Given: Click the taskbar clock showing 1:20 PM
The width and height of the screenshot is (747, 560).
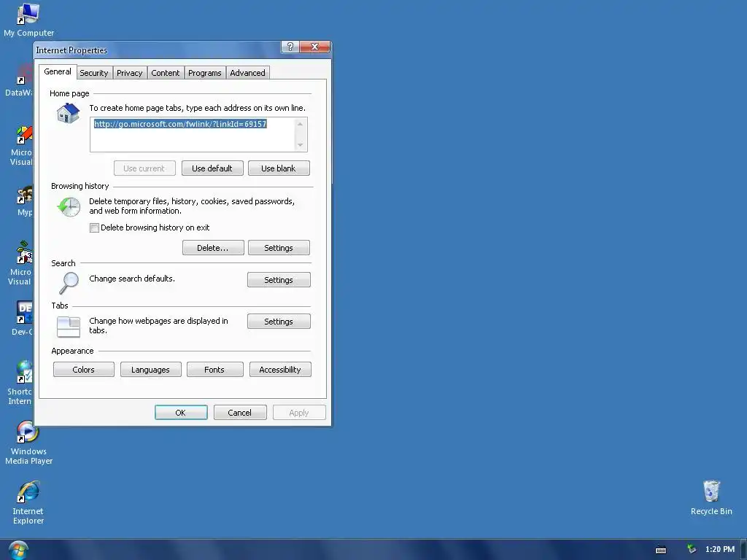Looking at the screenshot, I should [x=719, y=550].
